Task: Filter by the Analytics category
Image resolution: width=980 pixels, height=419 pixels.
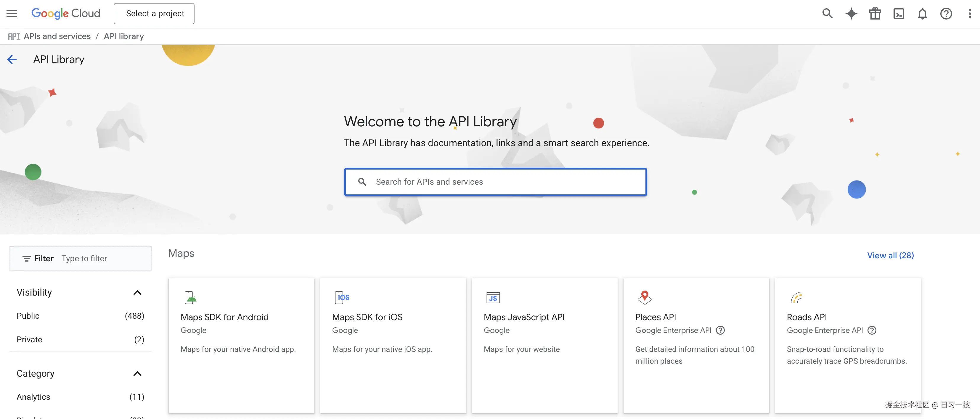Action: [33, 397]
